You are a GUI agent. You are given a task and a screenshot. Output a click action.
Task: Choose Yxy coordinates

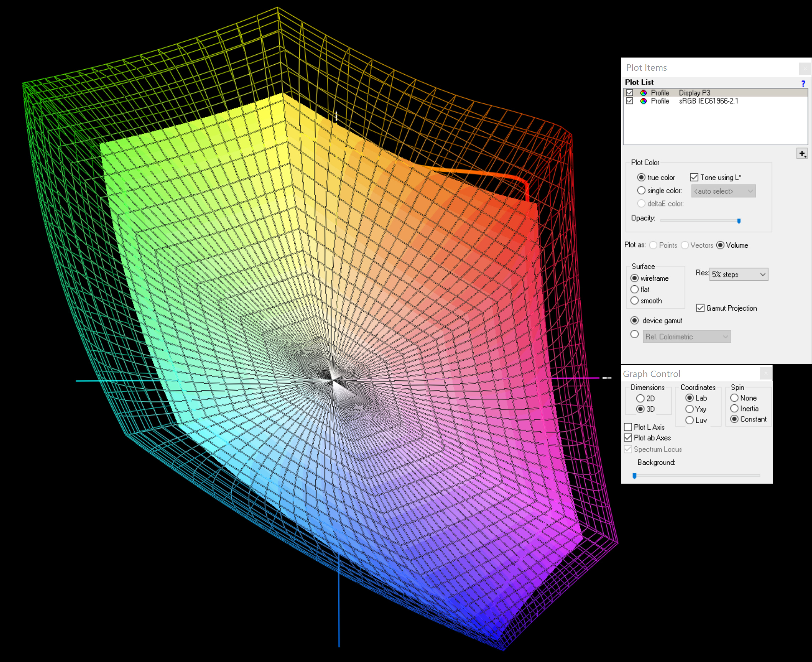pyautogui.click(x=689, y=409)
